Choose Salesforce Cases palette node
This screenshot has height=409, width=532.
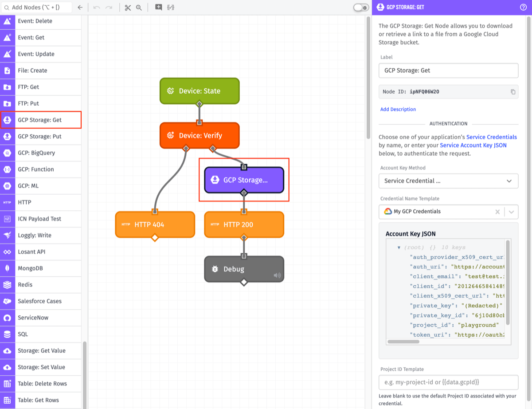coord(41,301)
